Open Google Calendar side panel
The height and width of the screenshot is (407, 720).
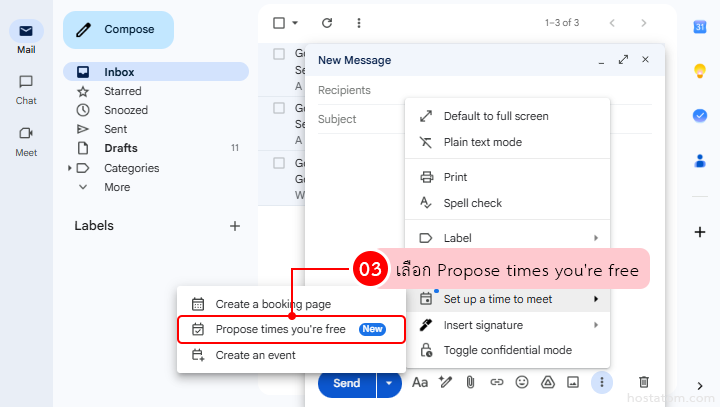pos(700,27)
